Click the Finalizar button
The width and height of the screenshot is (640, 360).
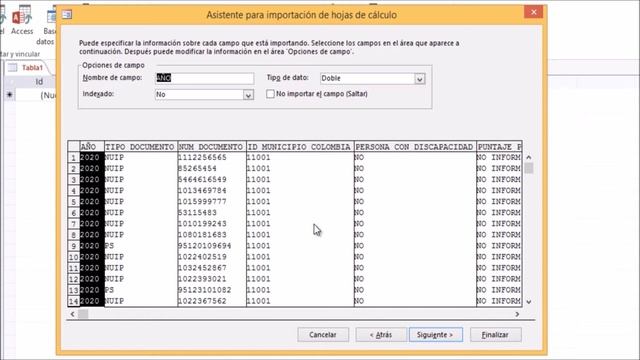[x=496, y=335]
